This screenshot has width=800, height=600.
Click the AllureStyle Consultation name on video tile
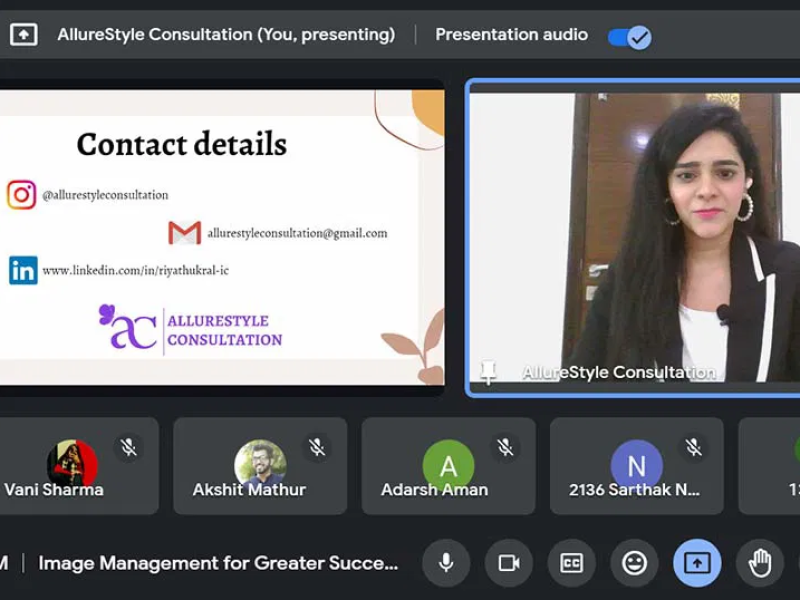(618, 372)
